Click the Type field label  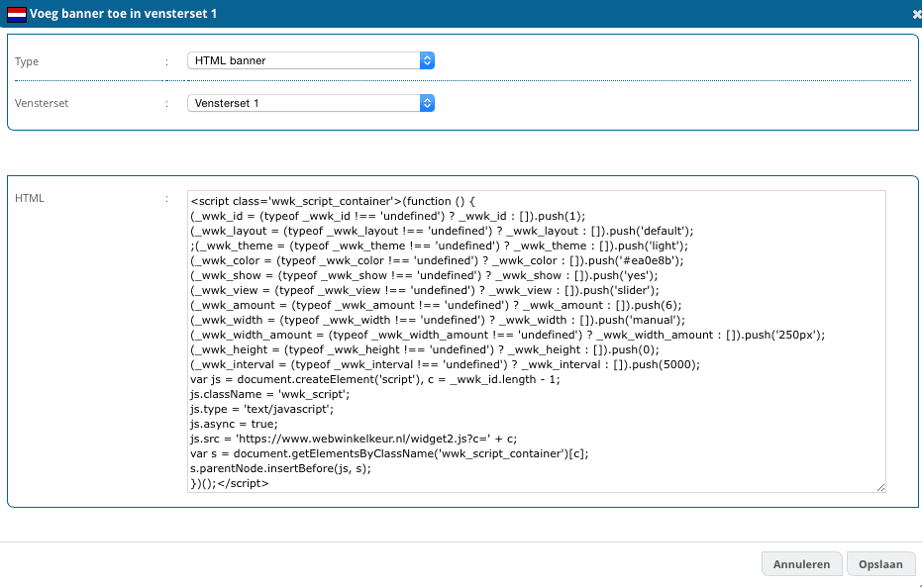[x=27, y=61]
